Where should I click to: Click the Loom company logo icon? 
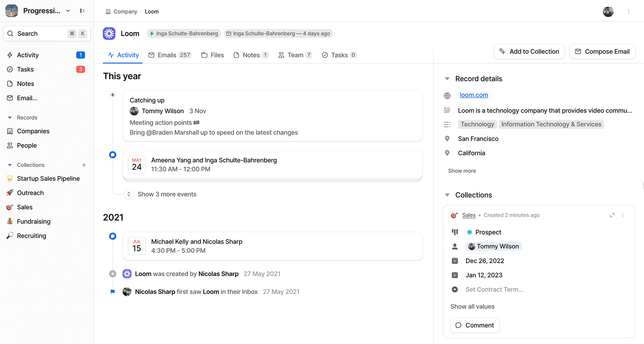[109, 34]
